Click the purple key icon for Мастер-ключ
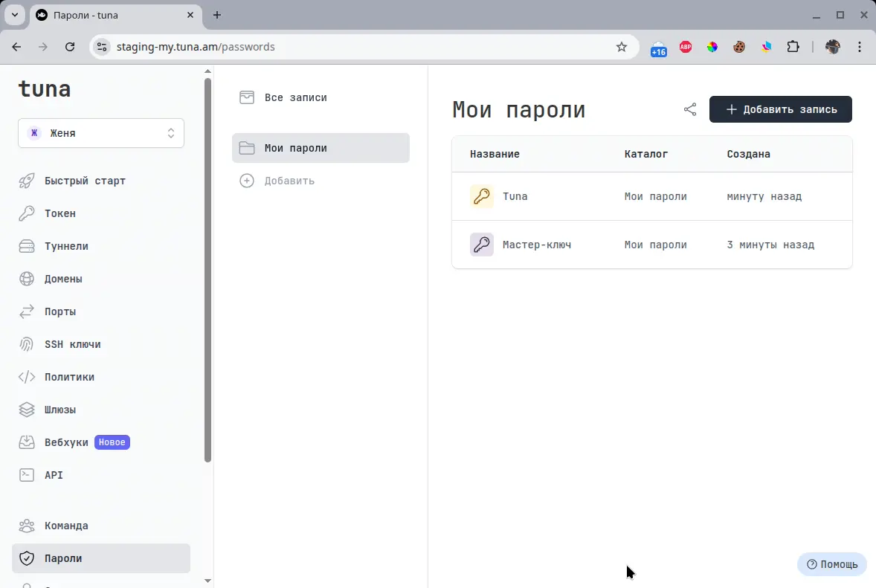Image resolution: width=876 pixels, height=588 pixels. [x=482, y=245]
